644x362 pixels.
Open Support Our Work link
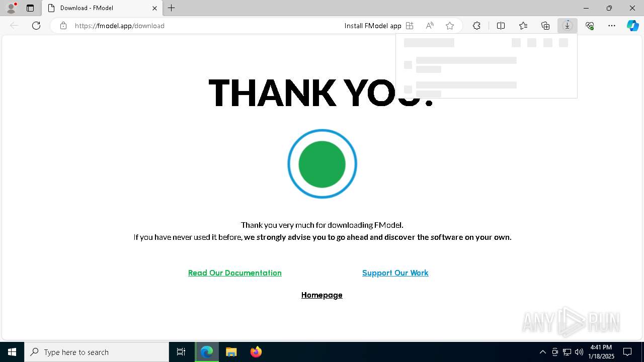pos(395,273)
